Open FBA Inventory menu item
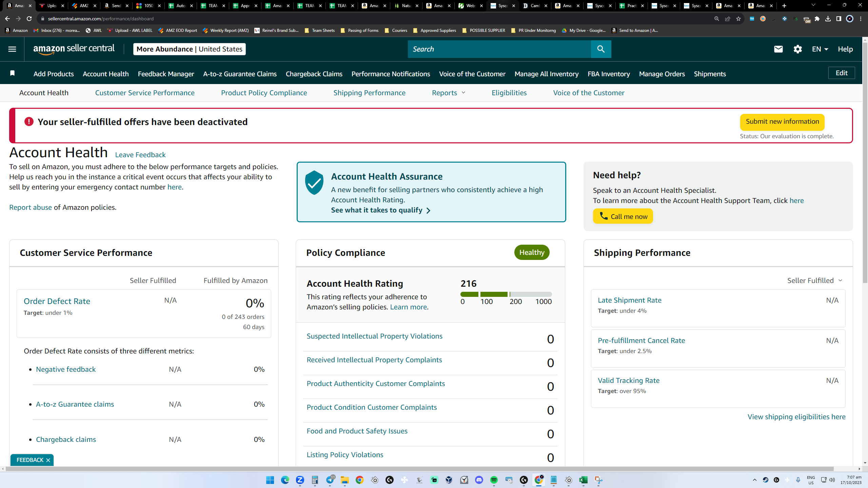The image size is (868, 488). 609,74
